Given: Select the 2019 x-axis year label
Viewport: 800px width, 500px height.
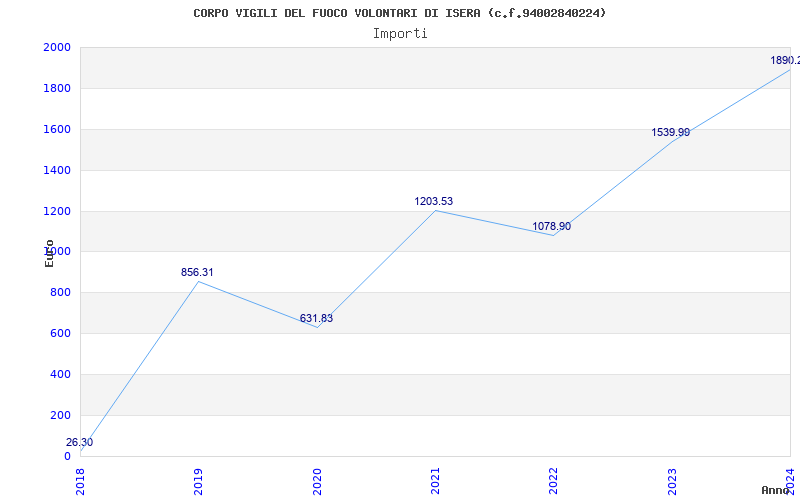Looking at the screenshot, I should coord(199,480).
